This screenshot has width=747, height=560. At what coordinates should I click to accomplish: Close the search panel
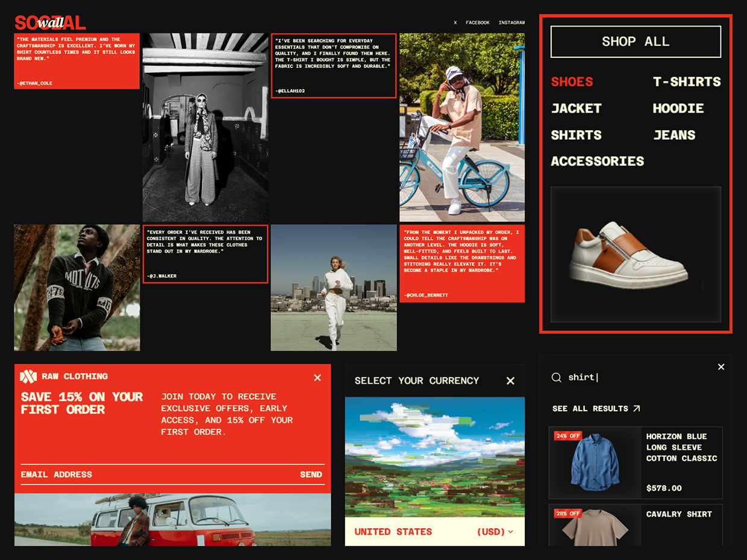[721, 367]
